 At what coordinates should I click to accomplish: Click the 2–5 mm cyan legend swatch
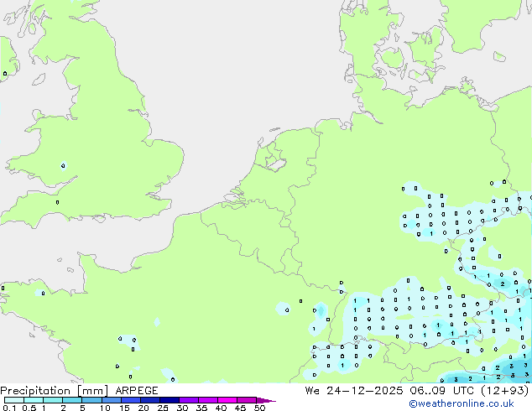coord(72,400)
